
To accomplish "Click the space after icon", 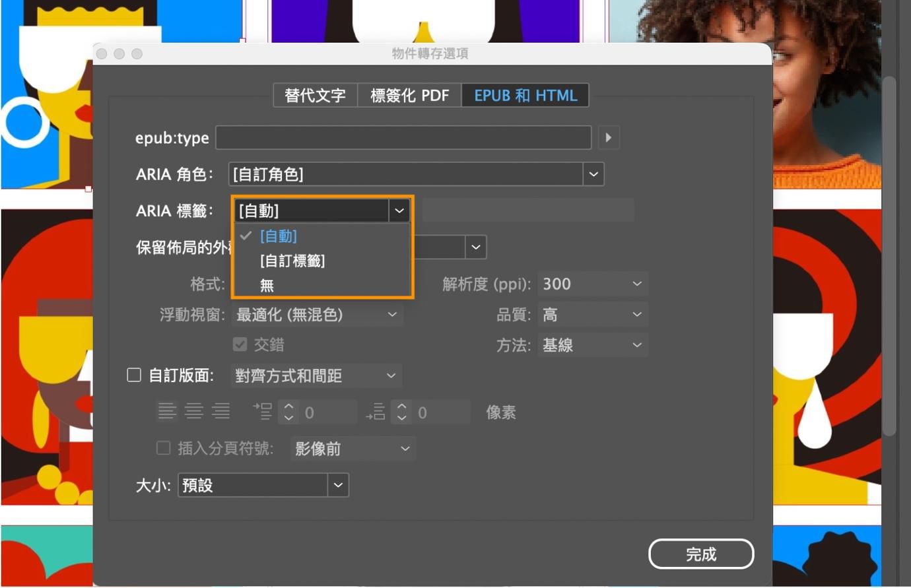I will point(376,412).
